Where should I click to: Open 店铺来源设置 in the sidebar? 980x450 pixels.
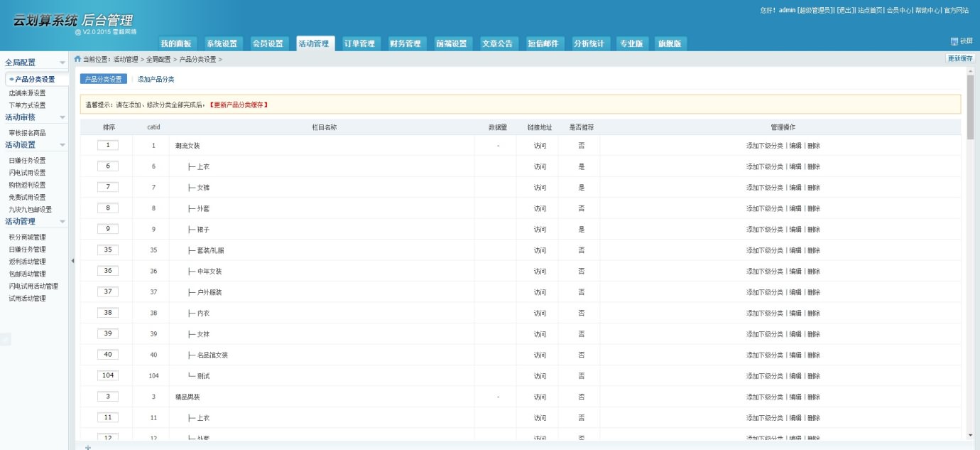27,93
